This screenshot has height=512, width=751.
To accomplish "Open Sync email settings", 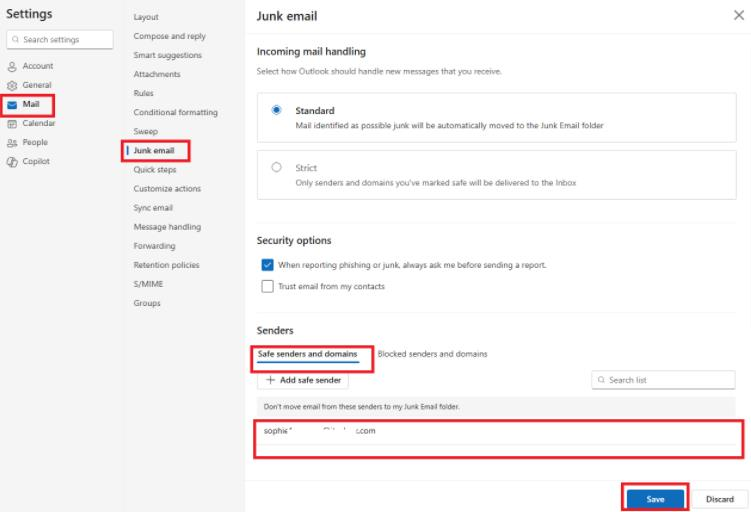I will (153, 208).
